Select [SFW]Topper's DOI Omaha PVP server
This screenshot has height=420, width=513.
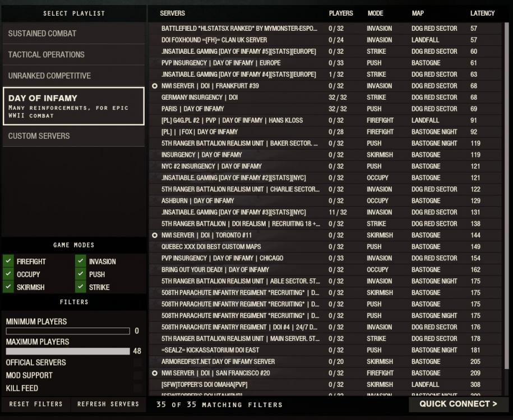pos(326,385)
